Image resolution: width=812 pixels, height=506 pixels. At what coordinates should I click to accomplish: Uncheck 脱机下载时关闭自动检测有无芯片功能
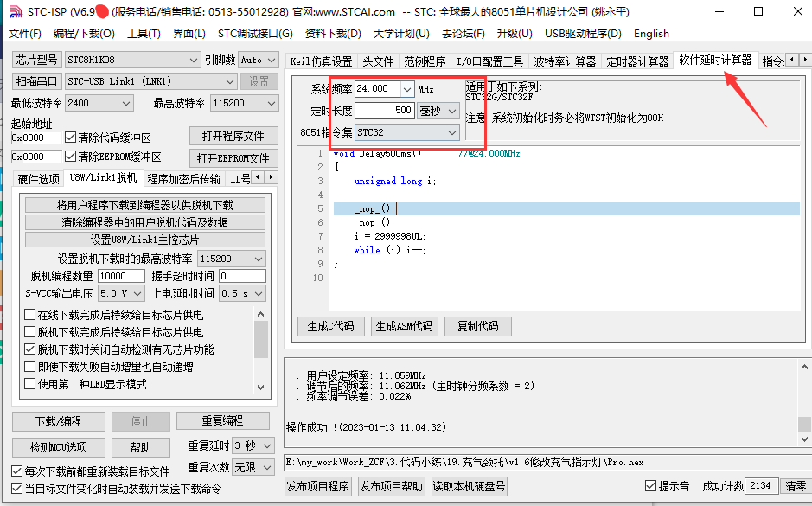coord(30,349)
